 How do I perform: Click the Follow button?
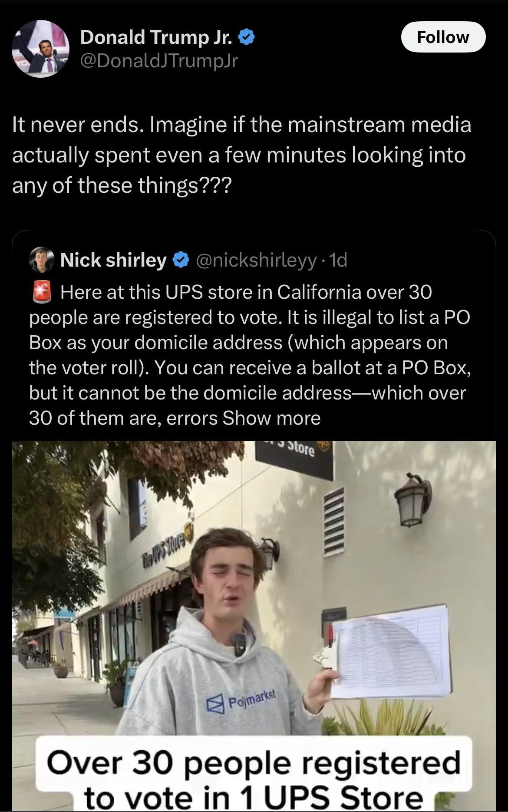[x=443, y=37]
